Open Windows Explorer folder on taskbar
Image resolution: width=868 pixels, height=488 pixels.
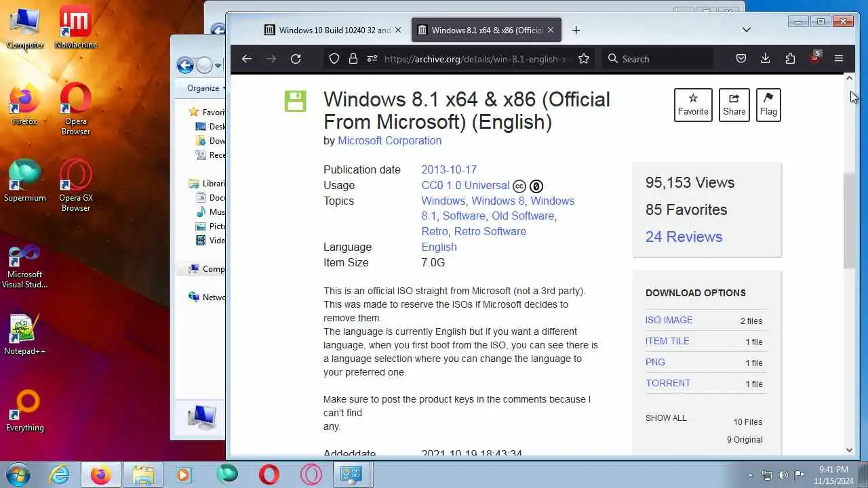tap(142, 474)
